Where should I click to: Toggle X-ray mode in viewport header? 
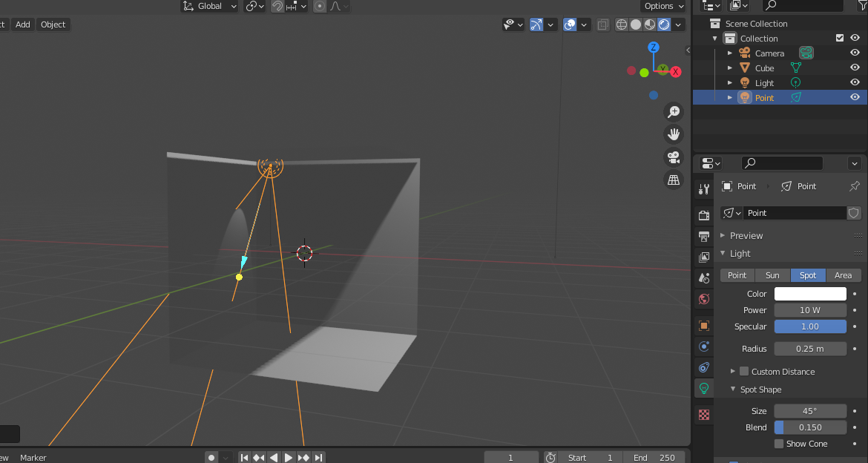(x=603, y=24)
